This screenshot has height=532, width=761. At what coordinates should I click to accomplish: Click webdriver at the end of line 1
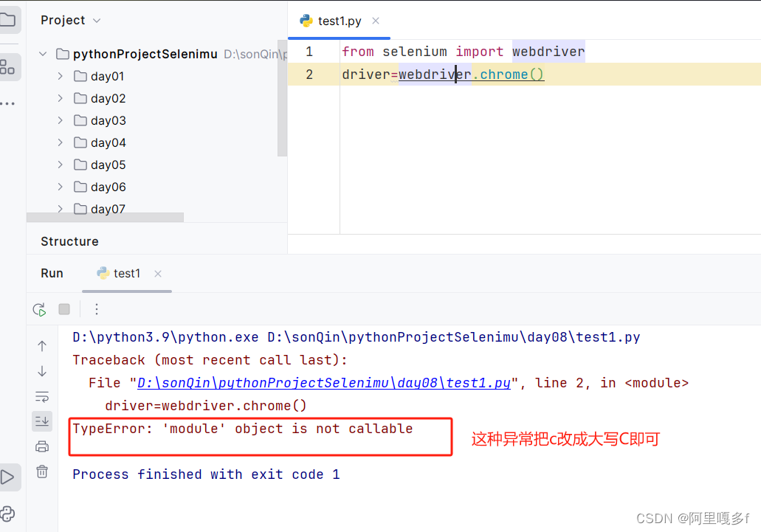click(548, 52)
